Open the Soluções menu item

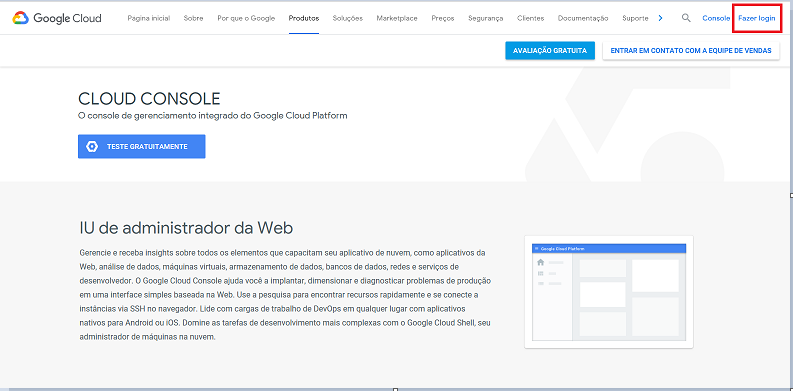348,18
